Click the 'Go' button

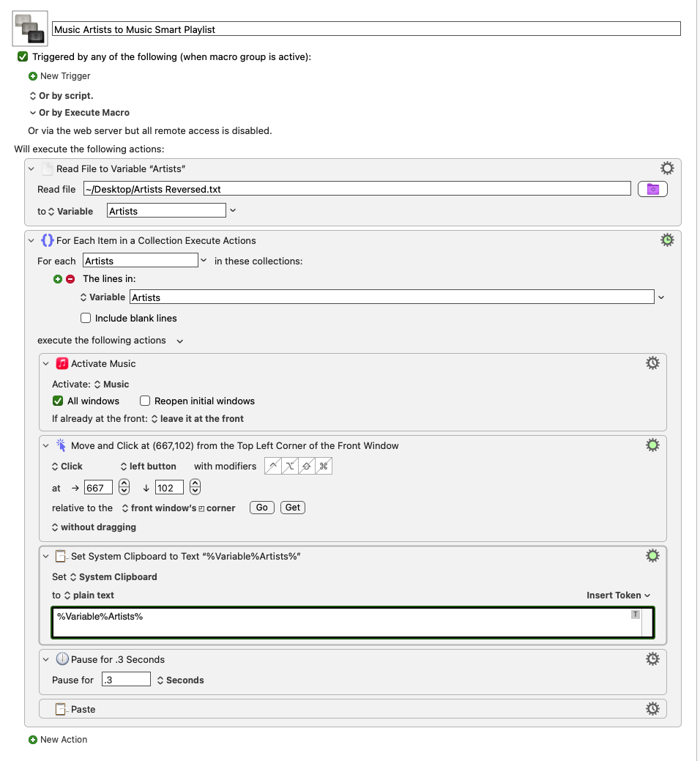pos(261,508)
